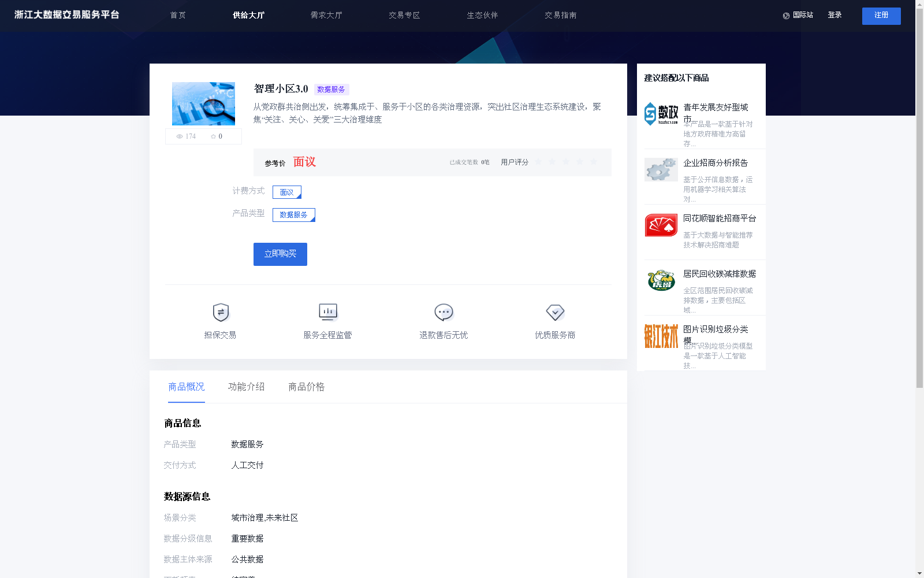Open the red cards logo of 同花顺智能招商平台

(661, 225)
